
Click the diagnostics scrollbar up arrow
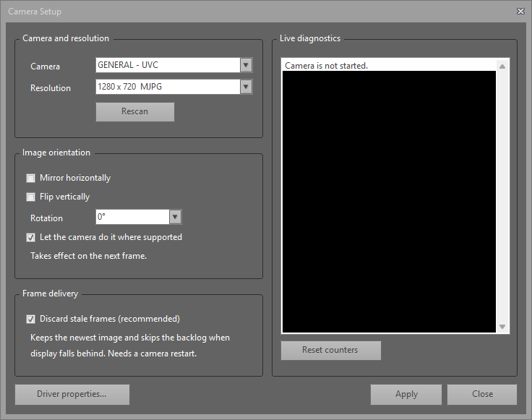(502, 67)
